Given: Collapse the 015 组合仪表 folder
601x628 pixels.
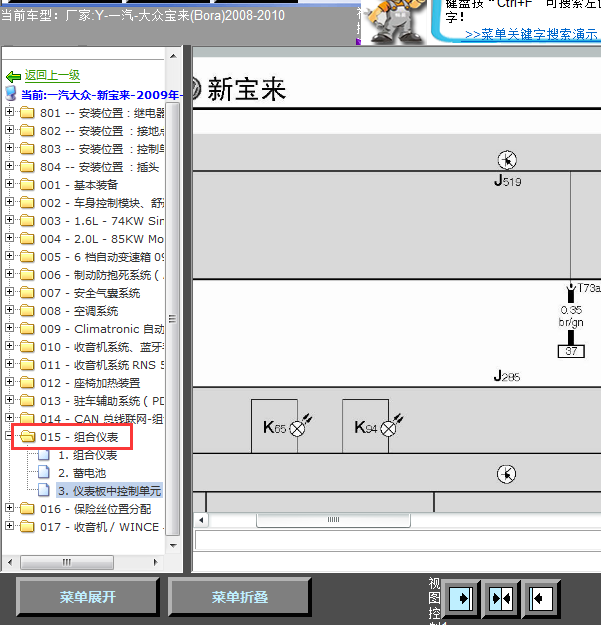Looking at the screenshot, I should coord(9,436).
